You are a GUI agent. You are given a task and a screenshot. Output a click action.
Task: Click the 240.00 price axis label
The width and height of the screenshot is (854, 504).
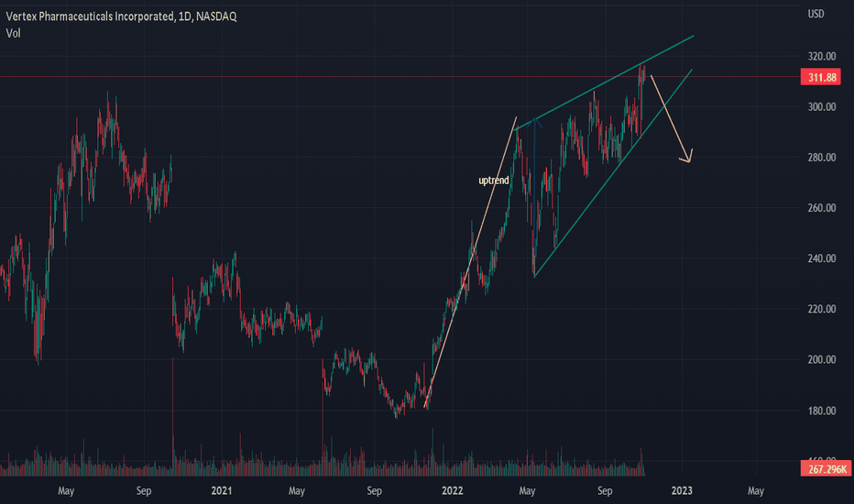click(x=822, y=258)
